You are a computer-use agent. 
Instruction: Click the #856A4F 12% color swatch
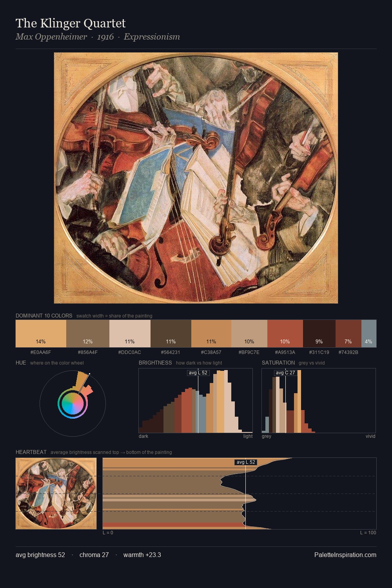tap(88, 334)
